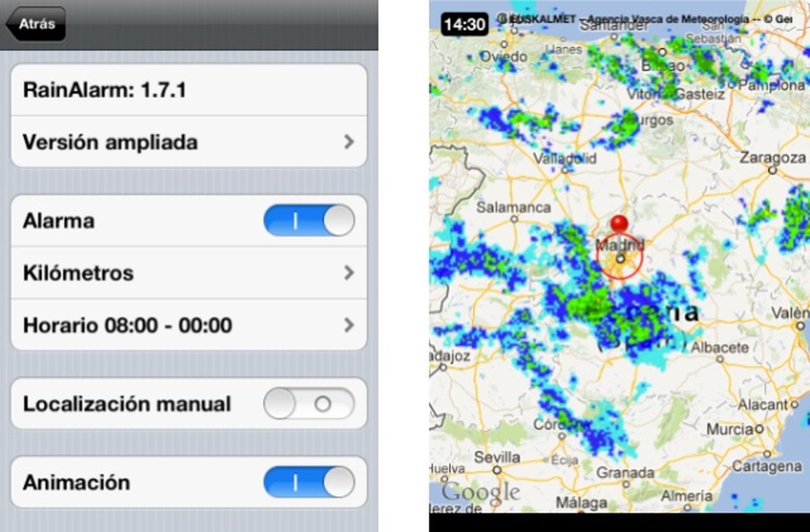Click the green rain cell near Burgos
810x532 pixels.
pos(624,125)
